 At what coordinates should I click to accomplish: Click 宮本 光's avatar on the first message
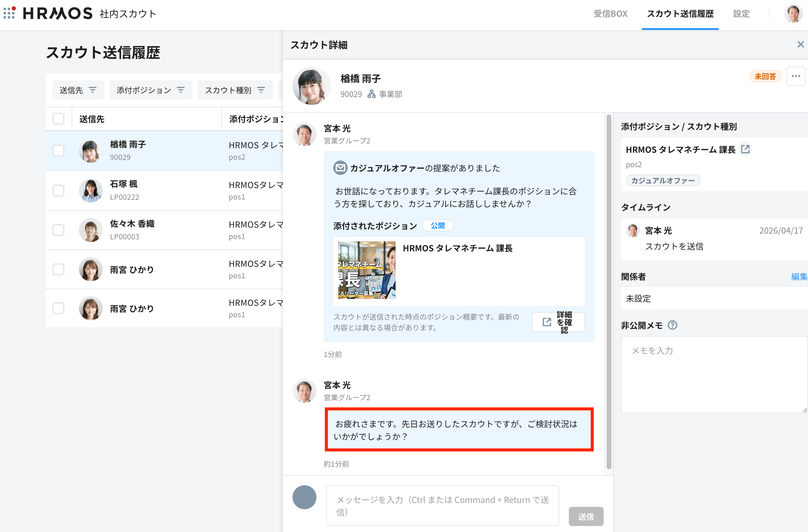pyautogui.click(x=304, y=134)
